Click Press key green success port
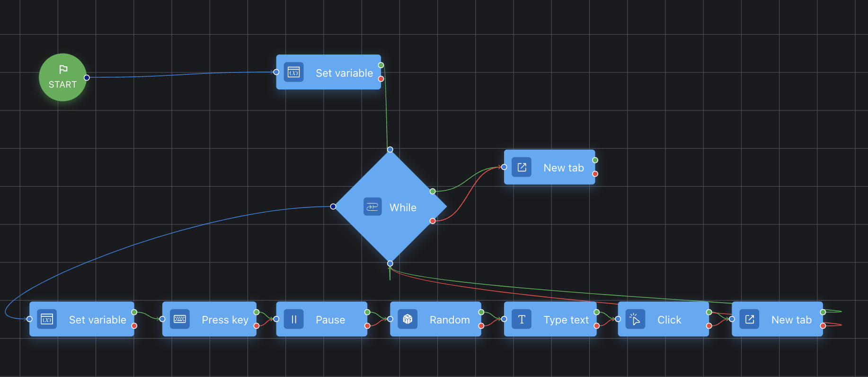 (257, 312)
